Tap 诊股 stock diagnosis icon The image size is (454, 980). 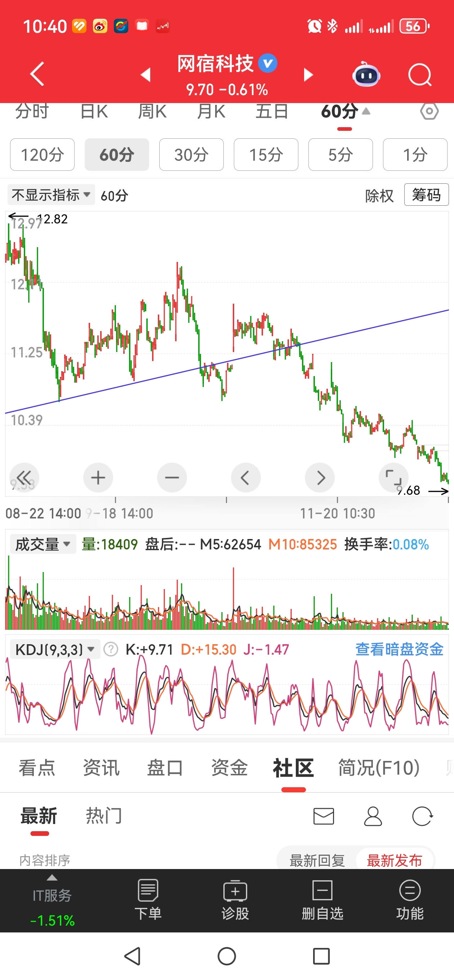(235, 900)
